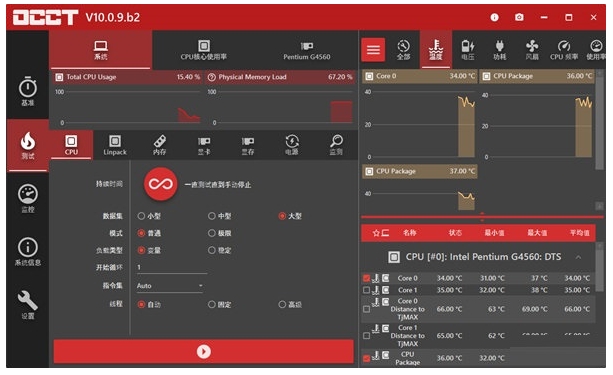Image resolution: width=613 pixels, height=375 pixels.
Task: Open the System Information sidebar section
Action: (x=28, y=252)
